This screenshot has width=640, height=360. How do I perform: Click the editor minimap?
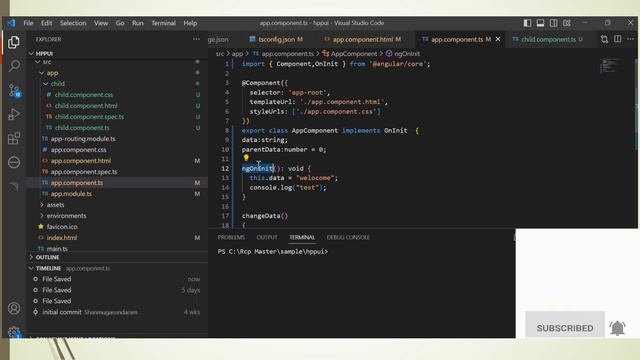(610, 66)
